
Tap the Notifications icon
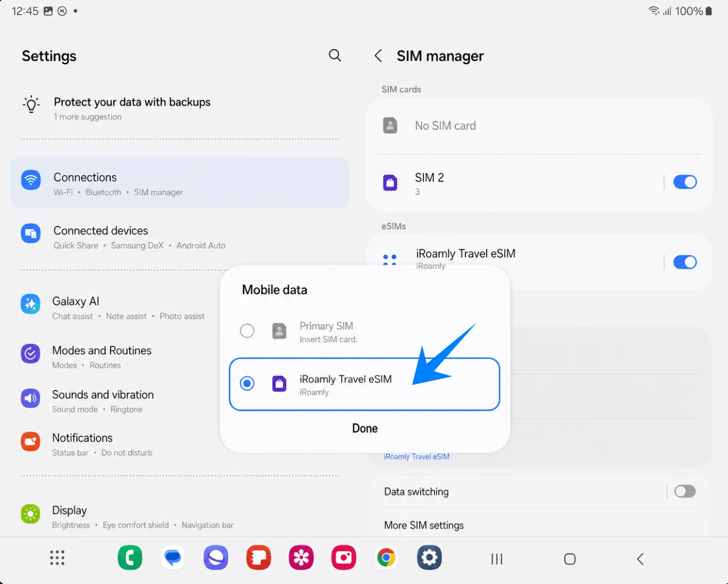[30, 441]
